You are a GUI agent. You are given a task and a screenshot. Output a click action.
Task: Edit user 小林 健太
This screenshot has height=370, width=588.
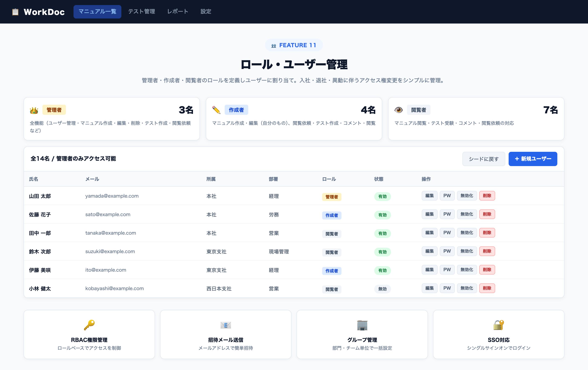[429, 288]
